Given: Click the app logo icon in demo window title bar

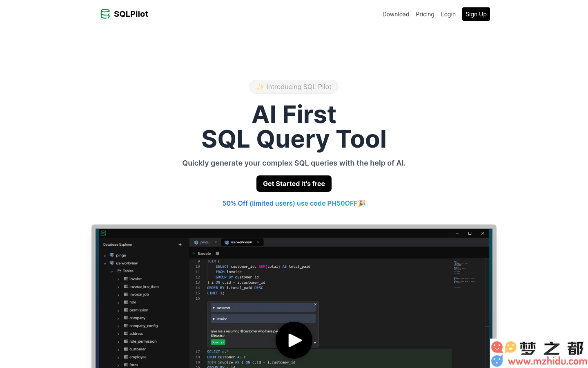Looking at the screenshot, I should click(103, 233).
